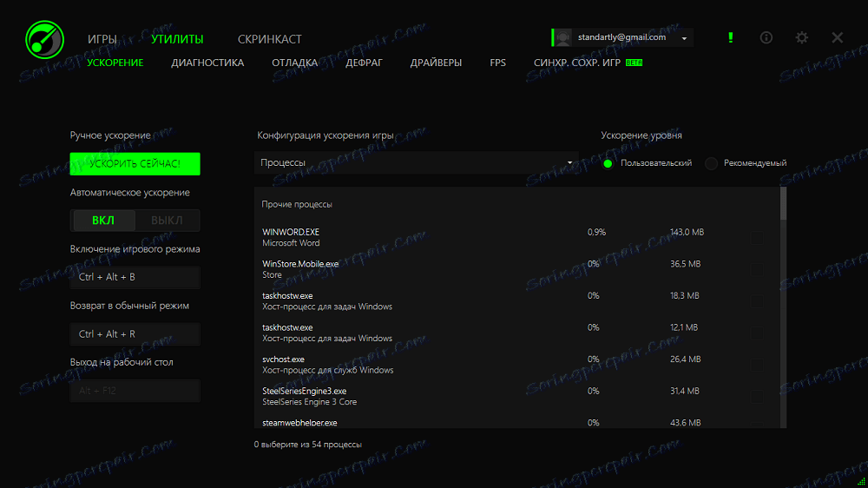
Task: Click the Alt + F12 hotkey field
Action: pyautogui.click(x=135, y=391)
